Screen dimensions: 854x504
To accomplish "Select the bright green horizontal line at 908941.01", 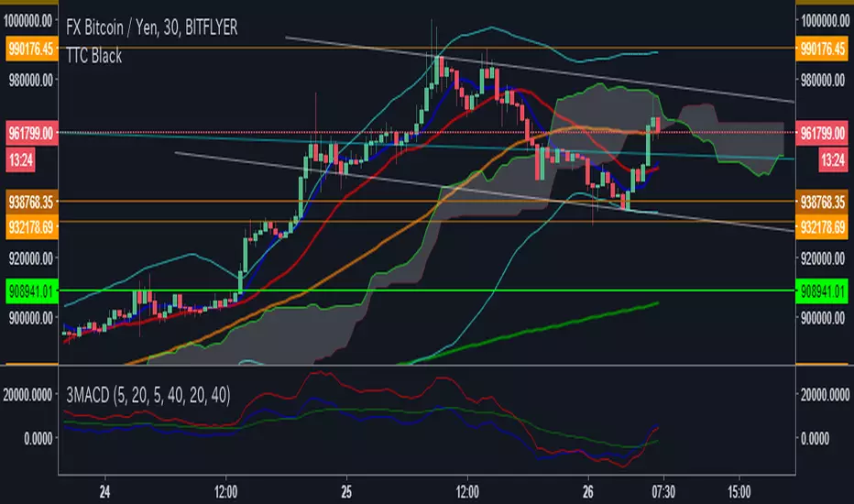I will pos(426,290).
